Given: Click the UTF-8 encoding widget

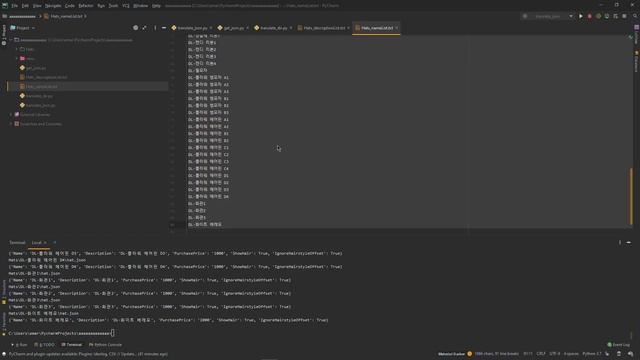Looking at the screenshot, I should click(555, 354).
